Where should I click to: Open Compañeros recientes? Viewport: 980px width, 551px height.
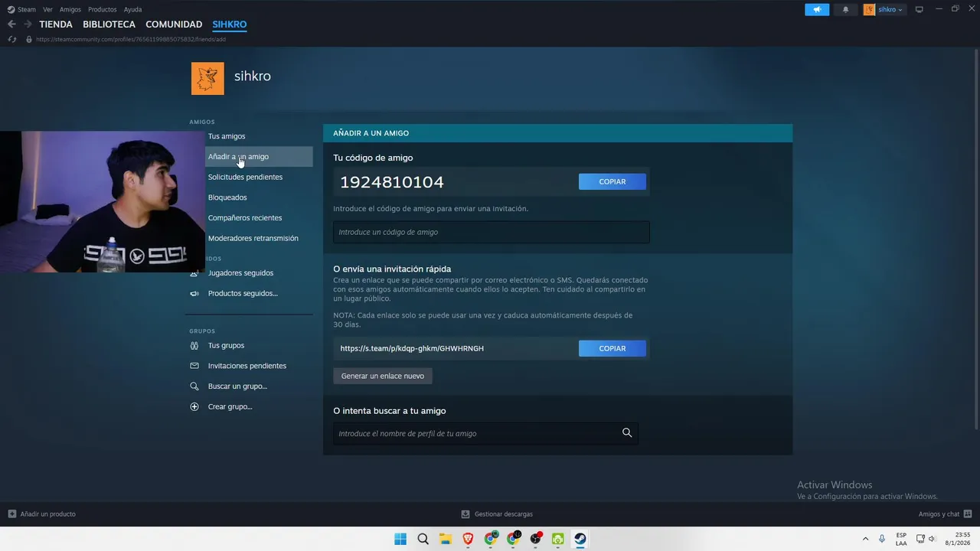pos(245,218)
